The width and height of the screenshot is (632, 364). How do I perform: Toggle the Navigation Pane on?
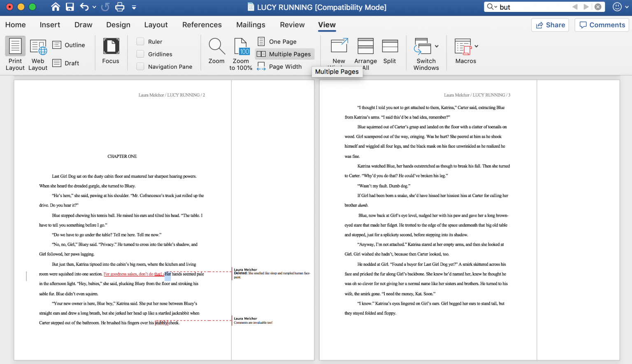[140, 66]
